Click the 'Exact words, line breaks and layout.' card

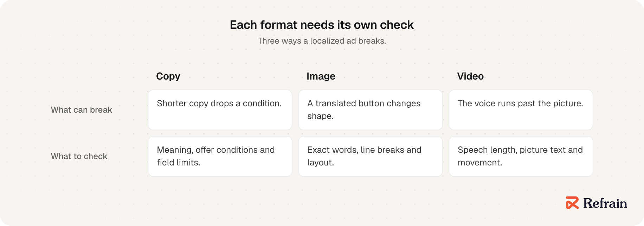371,156
